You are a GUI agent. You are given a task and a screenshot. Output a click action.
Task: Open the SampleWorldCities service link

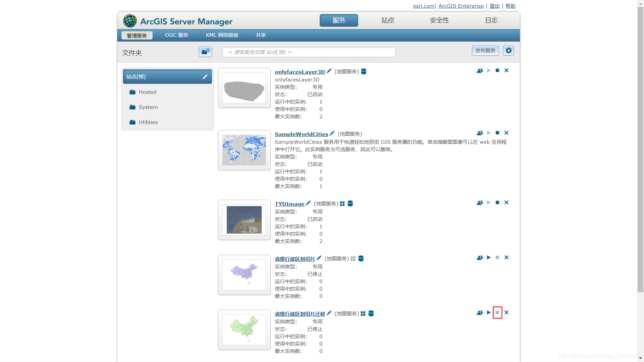(301, 134)
